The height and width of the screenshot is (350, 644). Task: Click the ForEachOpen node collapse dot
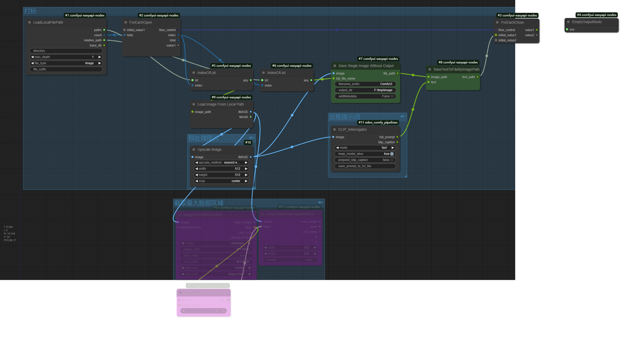126,22
